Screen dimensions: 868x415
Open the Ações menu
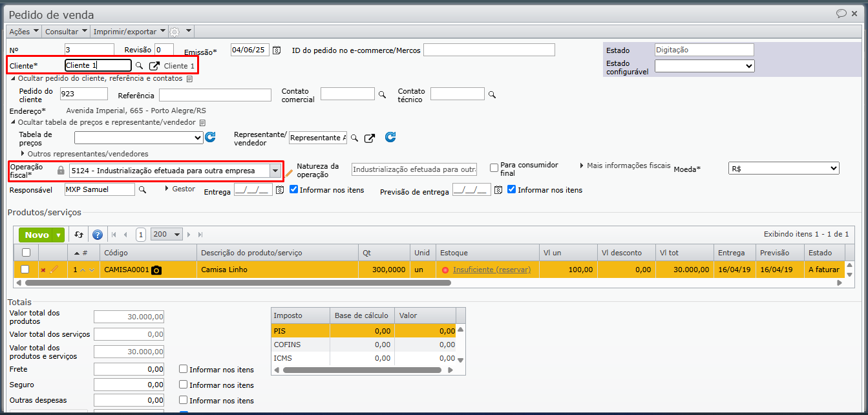(24, 31)
